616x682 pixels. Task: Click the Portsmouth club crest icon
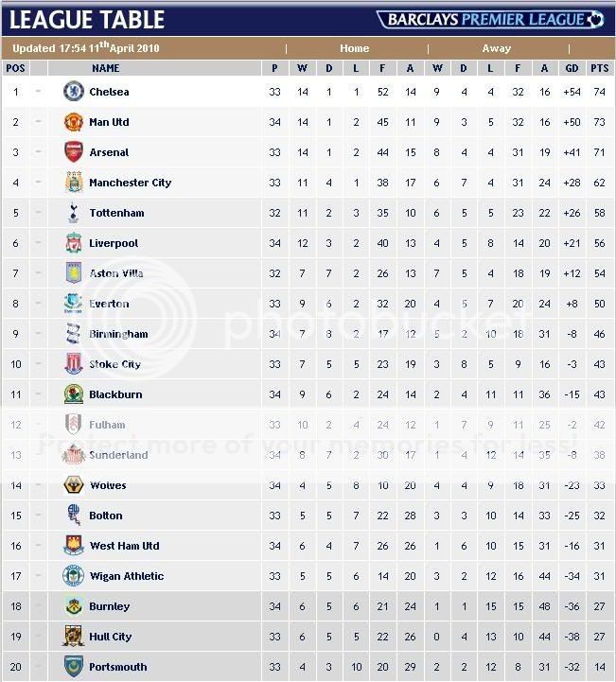[x=73, y=667]
